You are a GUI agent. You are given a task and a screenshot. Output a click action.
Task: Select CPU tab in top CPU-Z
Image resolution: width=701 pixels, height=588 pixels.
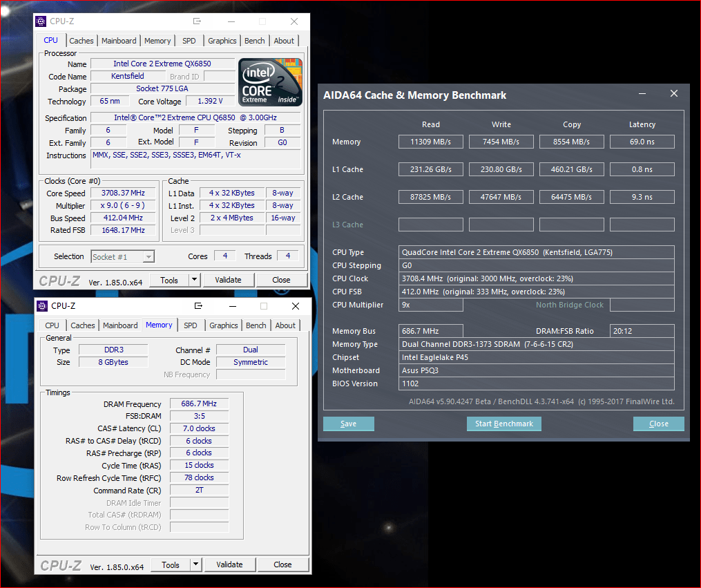pyautogui.click(x=50, y=40)
